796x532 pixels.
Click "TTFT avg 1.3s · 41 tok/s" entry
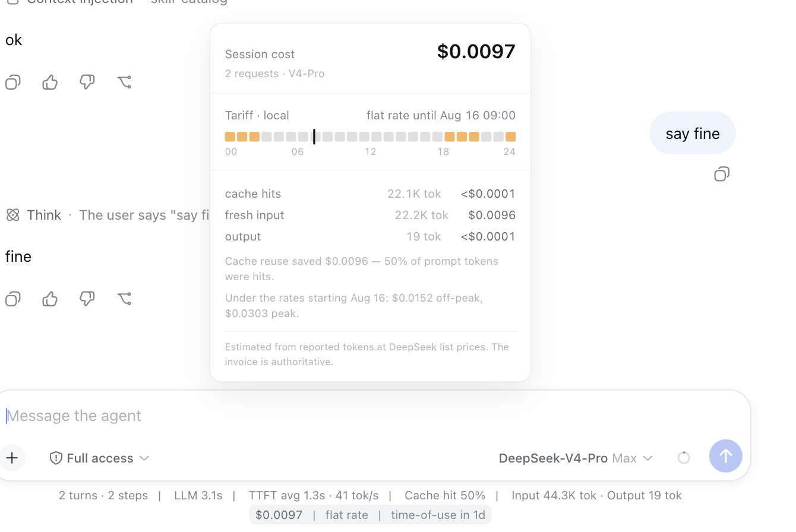[x=313, y=495]
